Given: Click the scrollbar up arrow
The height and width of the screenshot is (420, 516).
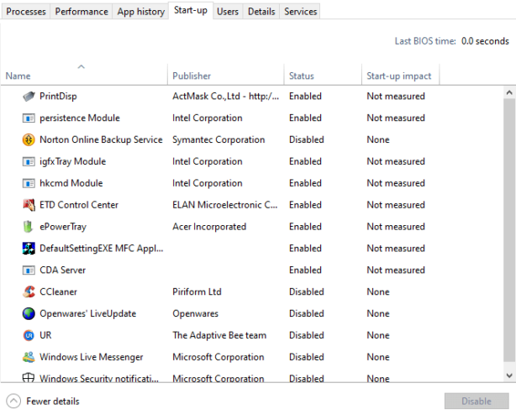Looking at the screenshot, I should 509,92.
